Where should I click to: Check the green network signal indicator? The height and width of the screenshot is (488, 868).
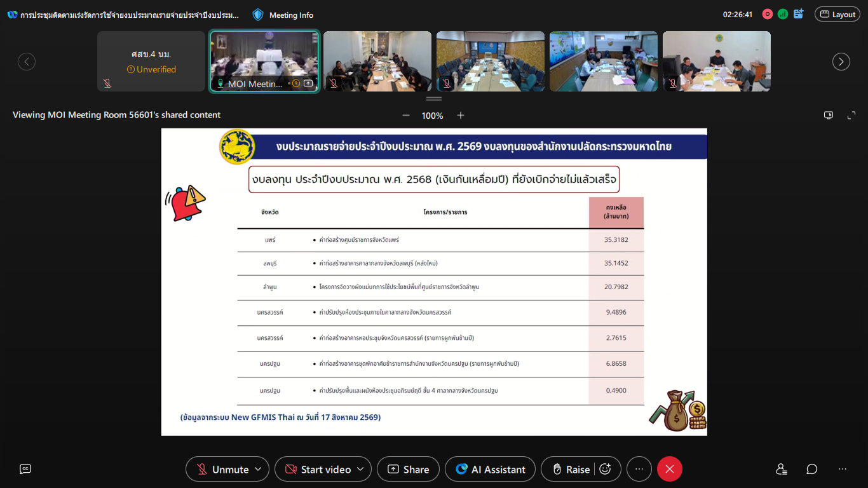[x=783, y=14]
